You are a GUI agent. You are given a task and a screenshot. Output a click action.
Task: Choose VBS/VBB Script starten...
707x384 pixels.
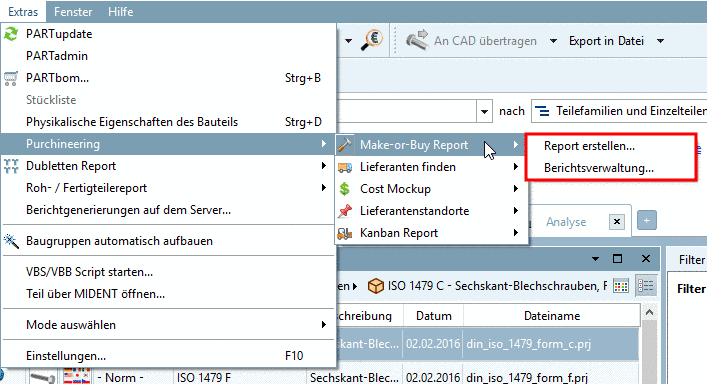click(168, 272)
